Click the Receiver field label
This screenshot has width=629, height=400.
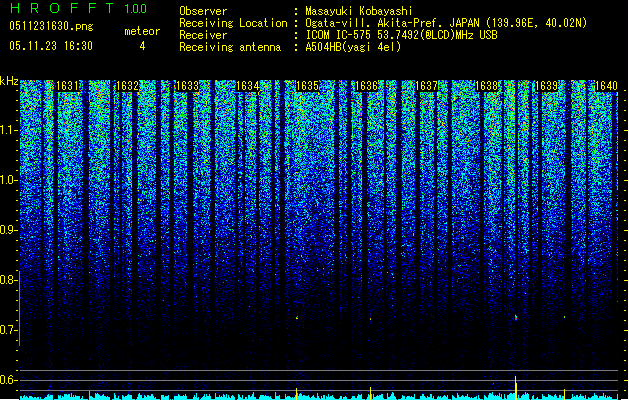pos(203,35)
